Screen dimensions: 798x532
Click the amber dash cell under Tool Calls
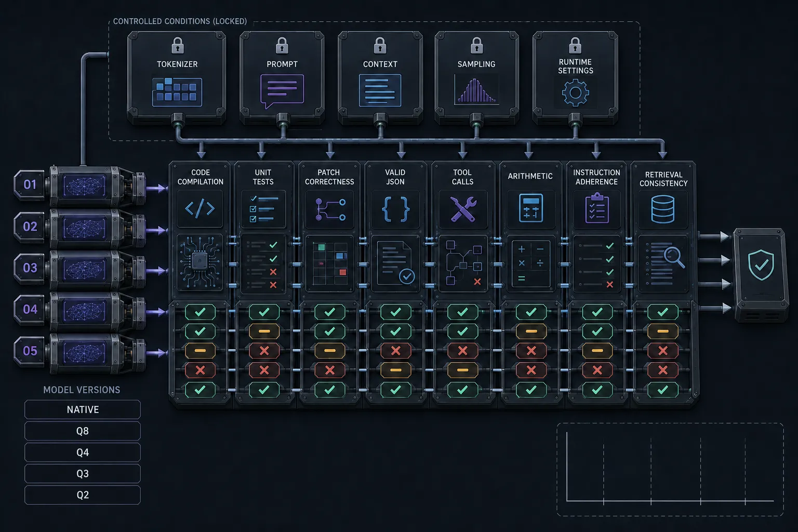tap(462, 370)
